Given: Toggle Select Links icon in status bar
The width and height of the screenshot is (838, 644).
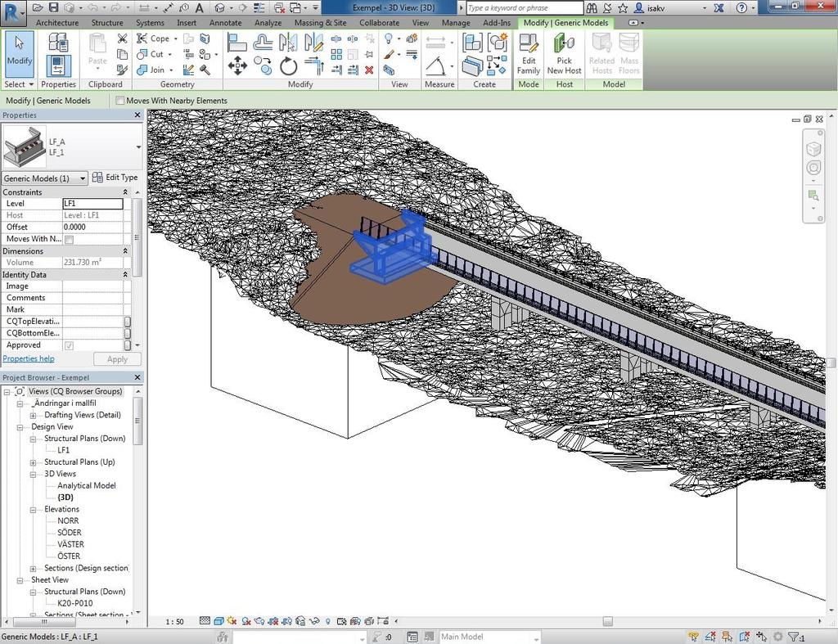Looking at the screenshot, I should click(x=693, y=637).
